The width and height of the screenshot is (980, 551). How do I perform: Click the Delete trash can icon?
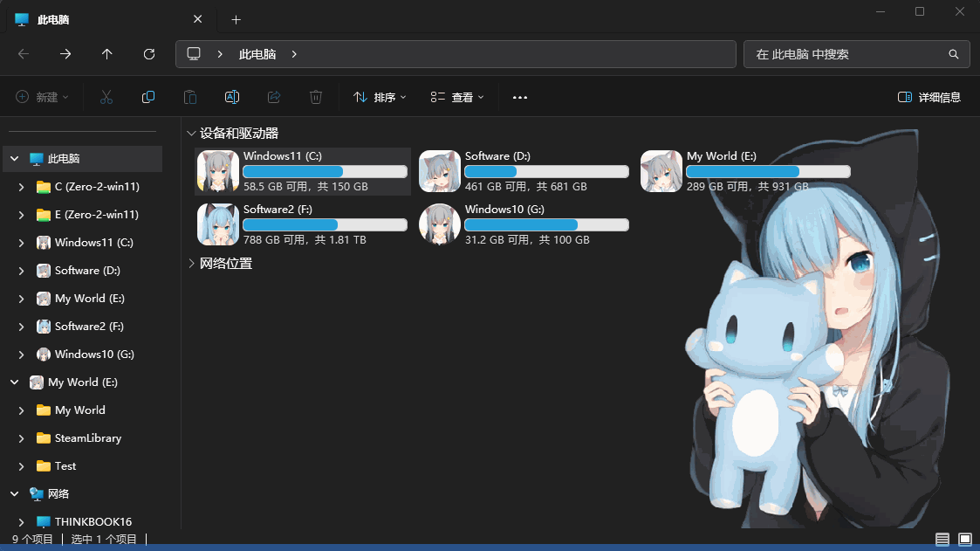click(316, 97)
